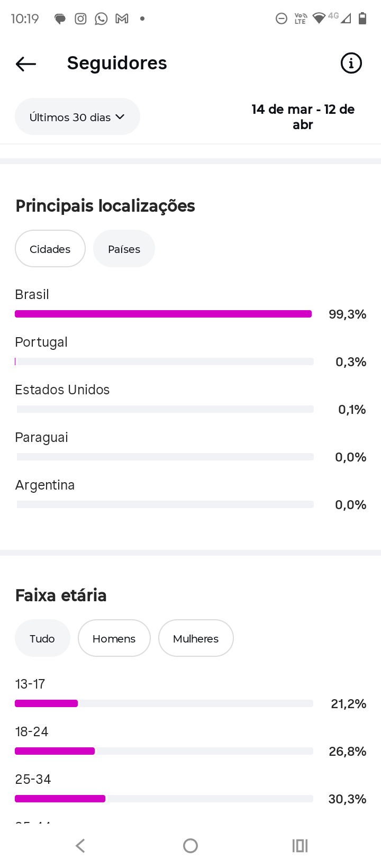Tap the Estados Unidos location label

(x=62, y=390)
